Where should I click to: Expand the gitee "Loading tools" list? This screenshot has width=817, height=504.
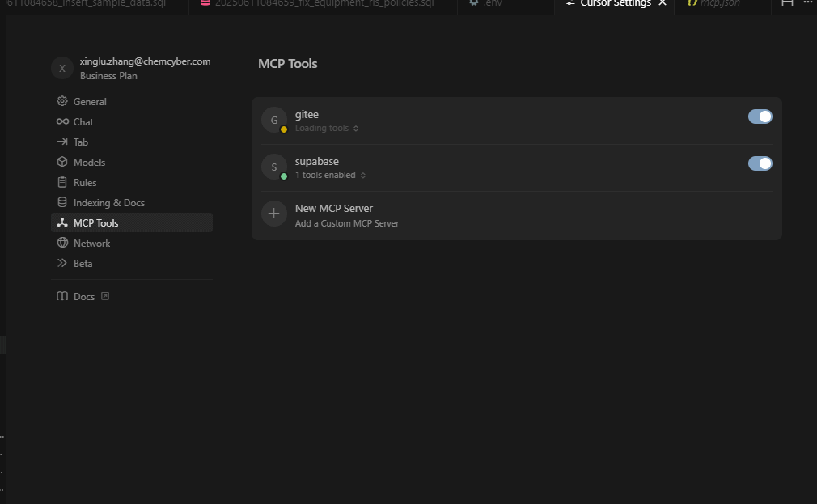tap(327, 129)
